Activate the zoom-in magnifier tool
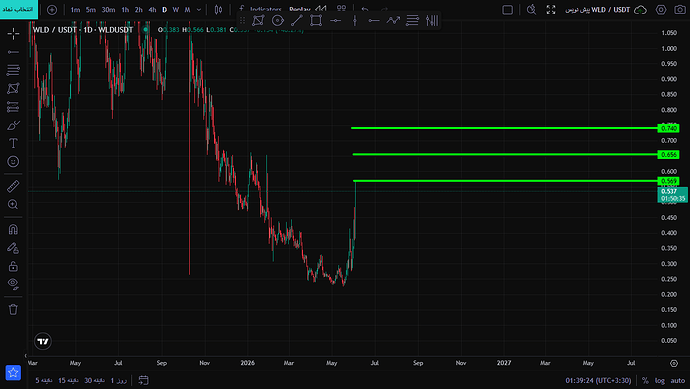690x389 pixels. (x=13, y=204)
